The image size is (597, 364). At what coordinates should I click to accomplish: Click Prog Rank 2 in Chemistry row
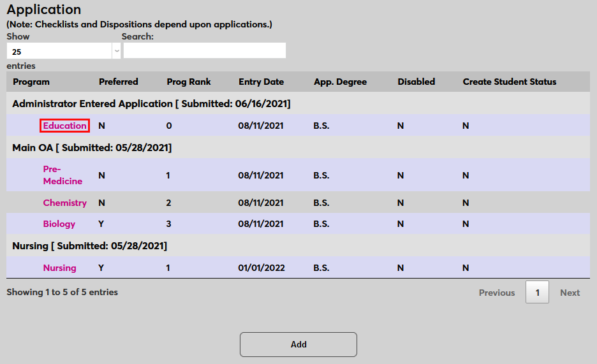168,203
